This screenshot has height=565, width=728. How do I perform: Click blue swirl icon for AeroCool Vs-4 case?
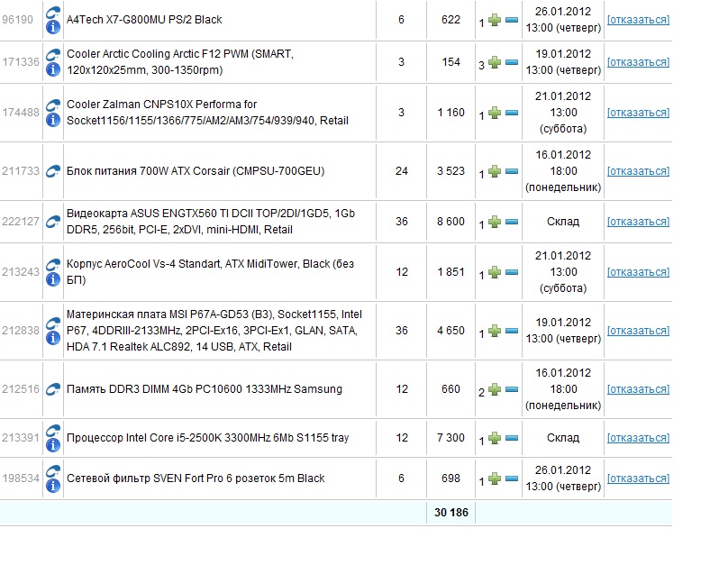point(53,265)
